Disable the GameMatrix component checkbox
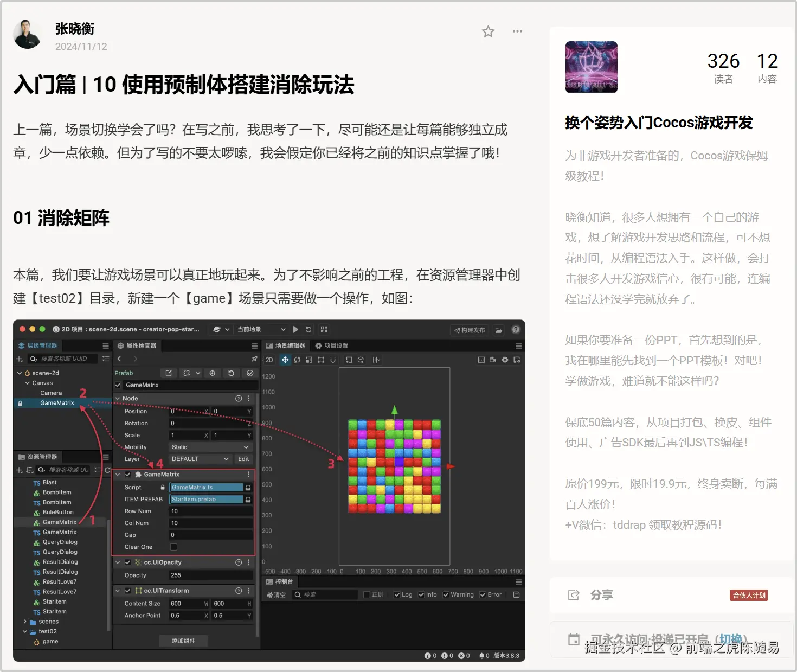Image resolution: width=797 pixels, height=672 pixels. tap(128, 473)
